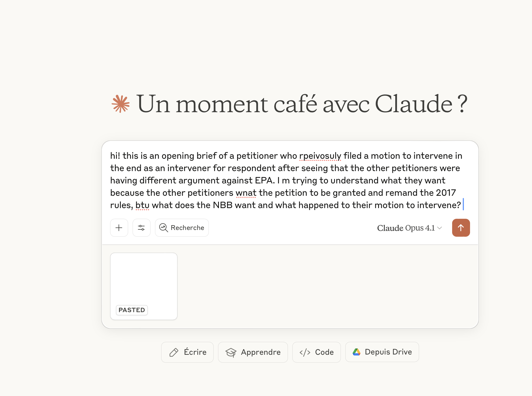Viewport: 532px width, 396px height.
Task: Click the Recherche magnifier icon
Action: click(163, 228)
